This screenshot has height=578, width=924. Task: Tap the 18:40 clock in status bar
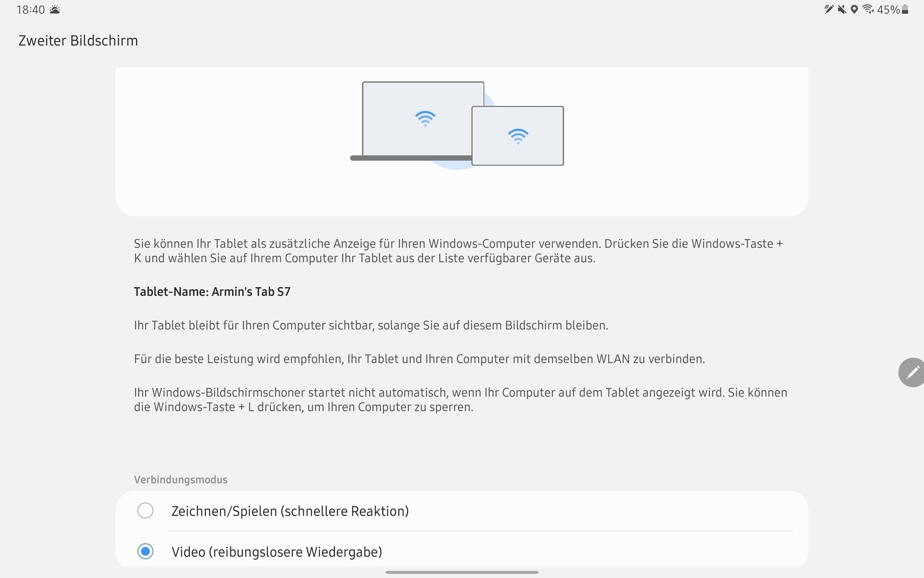tap(30, 10)
